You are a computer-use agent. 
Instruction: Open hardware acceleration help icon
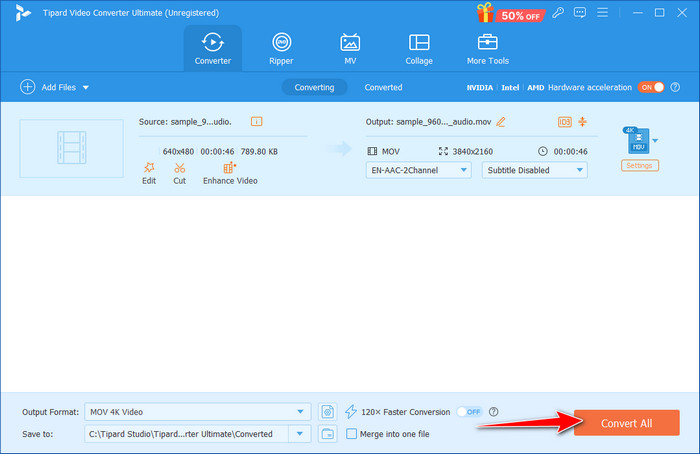675,87
